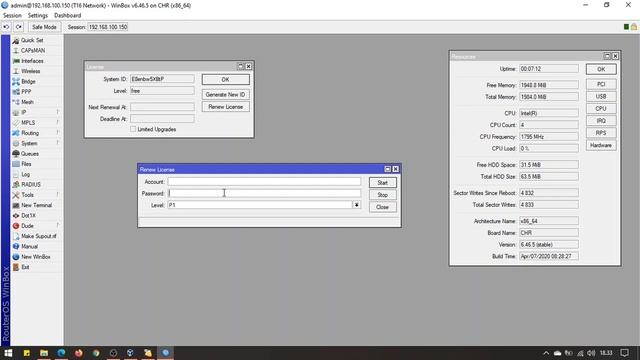Open Files list
This screenshot has width=640, height=360.
(26, 164)
